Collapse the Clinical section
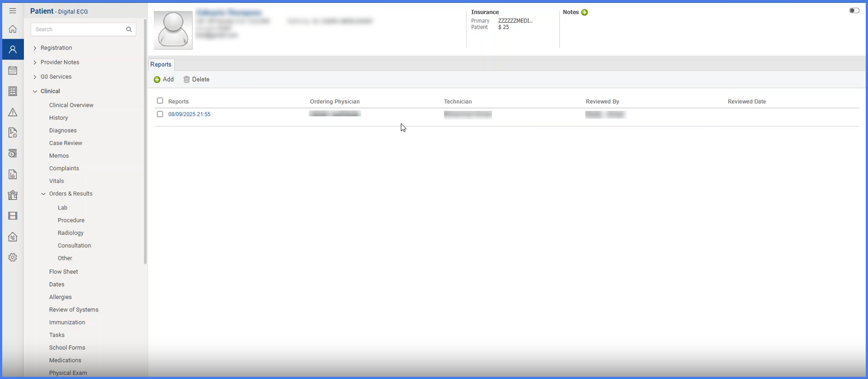Image resolution: width=868 pixels, height=379 pixels. coord(35,91)
